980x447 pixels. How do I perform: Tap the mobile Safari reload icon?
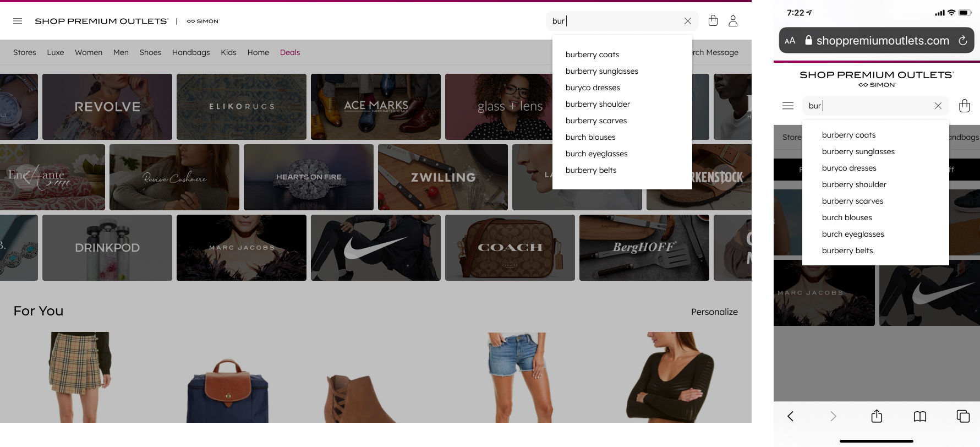[963, 40]
